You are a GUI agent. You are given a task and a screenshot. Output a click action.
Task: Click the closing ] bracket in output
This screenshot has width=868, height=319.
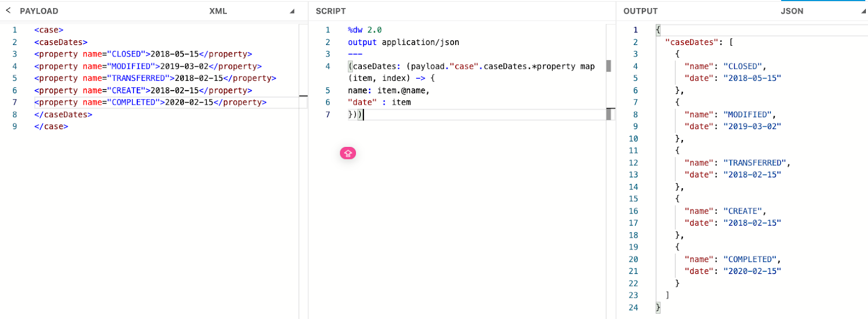667,295
